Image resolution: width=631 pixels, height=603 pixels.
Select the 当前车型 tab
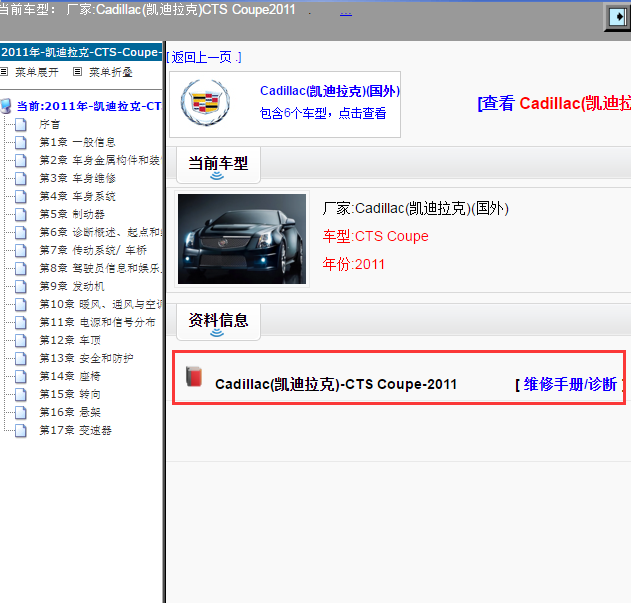tap(218, 165)
